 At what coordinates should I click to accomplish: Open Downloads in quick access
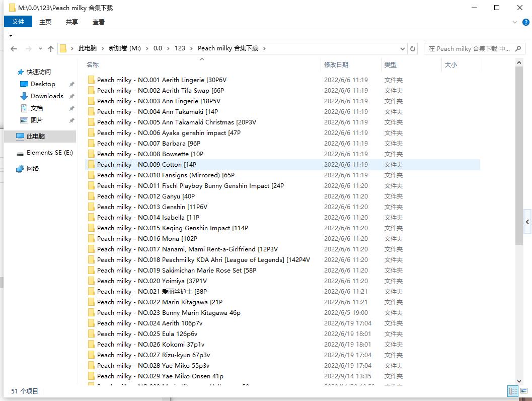47,96
